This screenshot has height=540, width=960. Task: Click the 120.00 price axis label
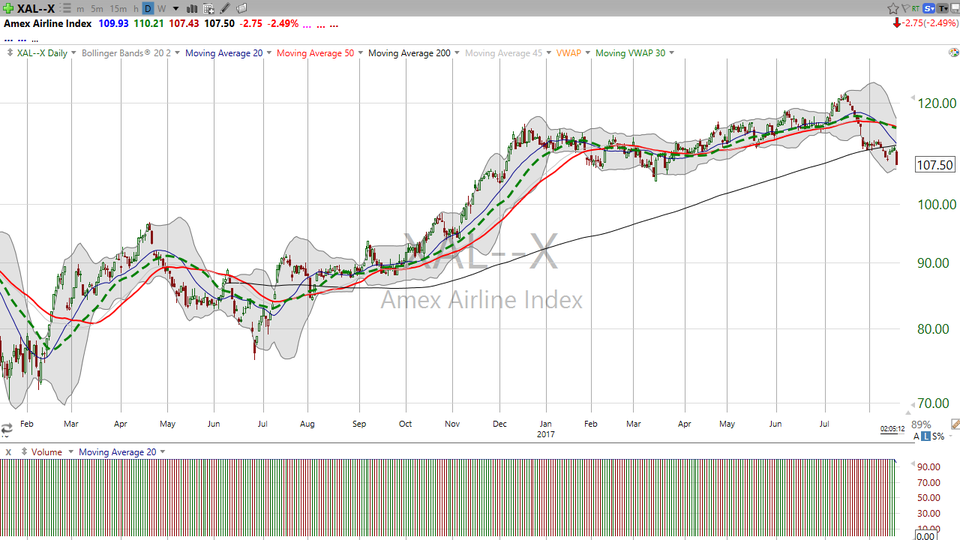click(937, 103)
